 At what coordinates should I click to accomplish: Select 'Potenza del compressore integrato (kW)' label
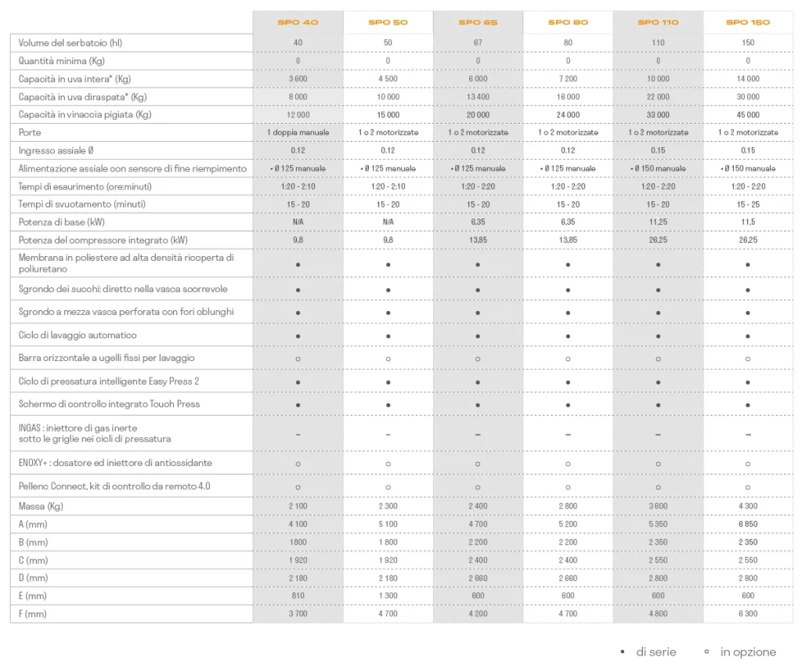103,240
